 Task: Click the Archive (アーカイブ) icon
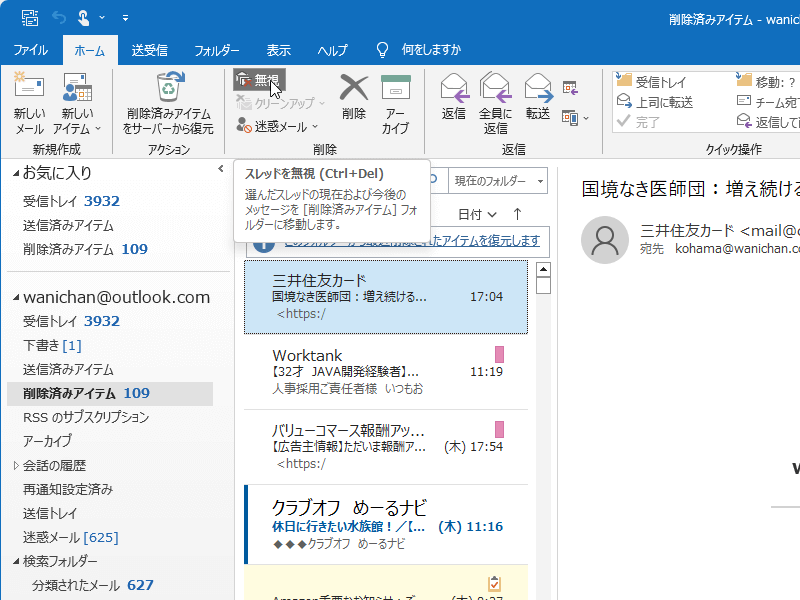395,87
